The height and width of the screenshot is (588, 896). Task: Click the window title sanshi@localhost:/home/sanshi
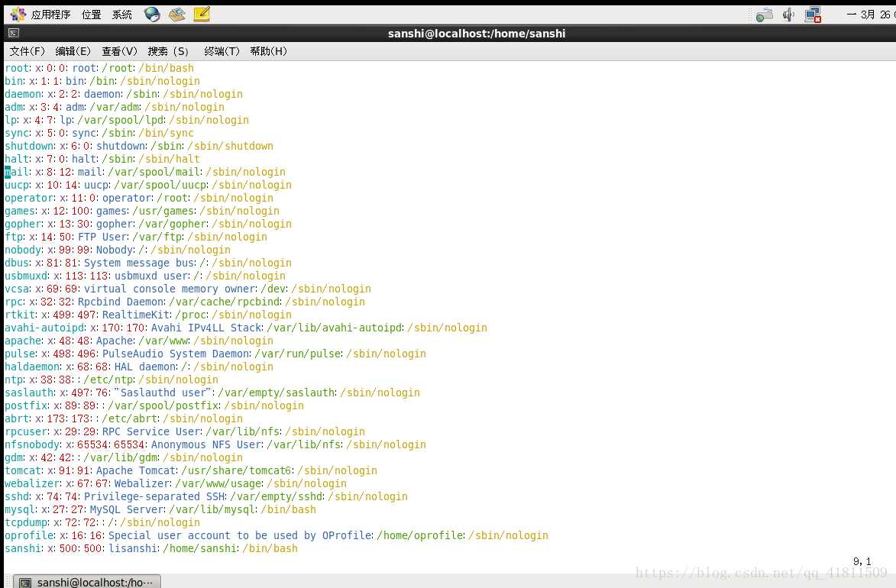coord(477,33)
